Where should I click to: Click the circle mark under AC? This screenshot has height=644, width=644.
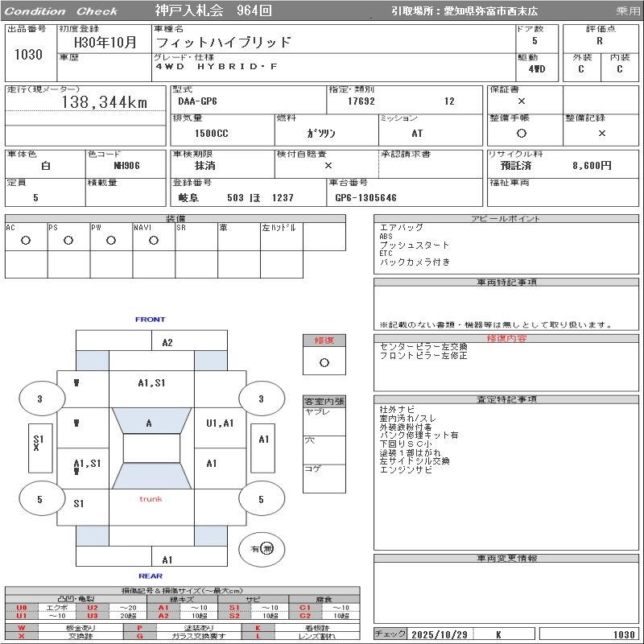26,241
